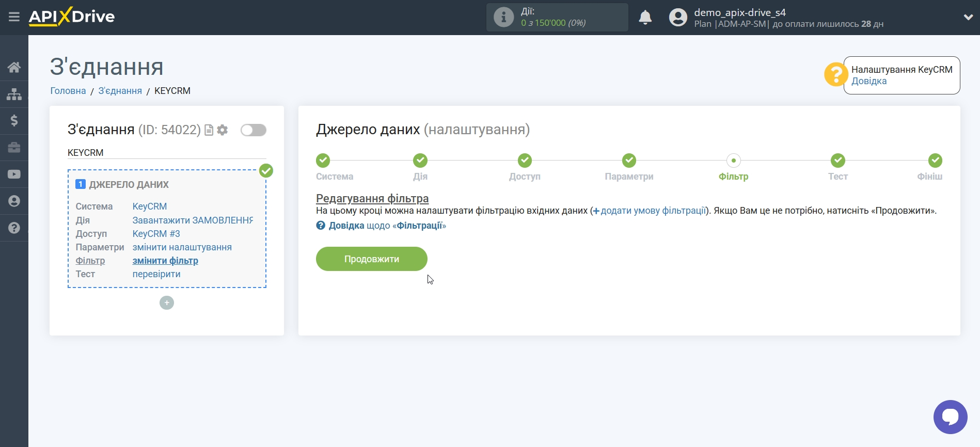Click the account avatar icon

(x=678, y=18)
